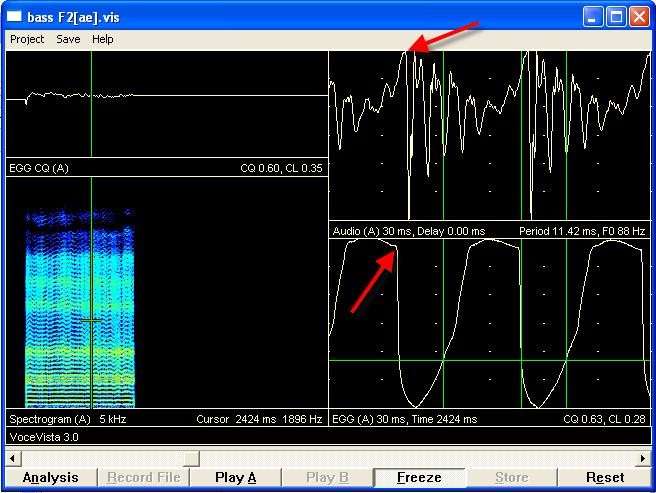The width and height of the screenshot is (656, 493).
Task: Click the Analysis button
Action: coord(50,477)
